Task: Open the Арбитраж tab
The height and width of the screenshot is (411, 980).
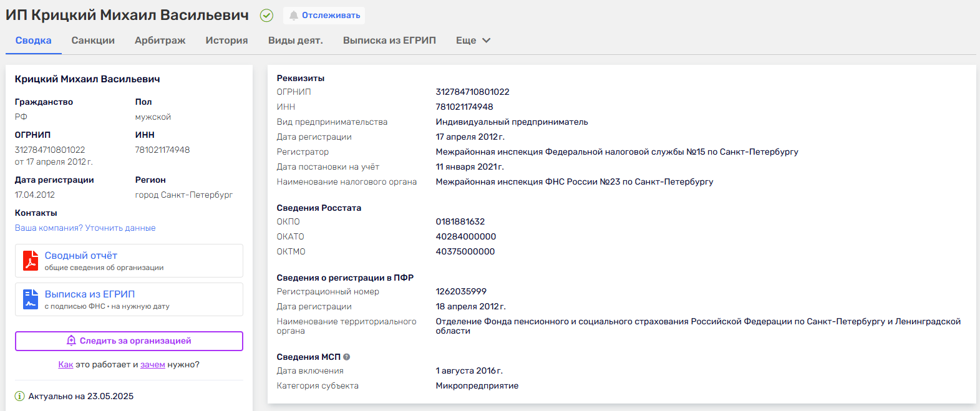Action: pyautogui.click(x=160, y=41)
